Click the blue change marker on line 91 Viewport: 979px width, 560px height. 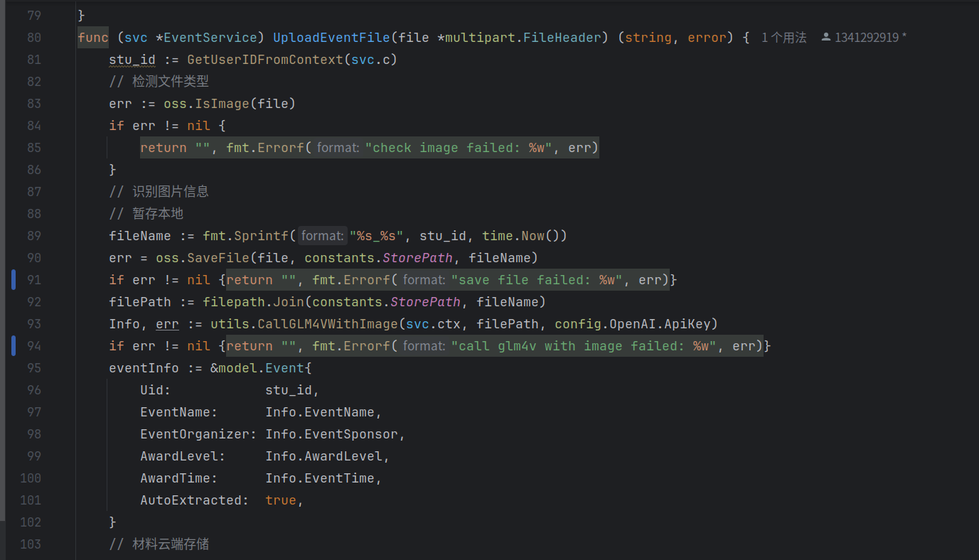click(x=13, y=280)
